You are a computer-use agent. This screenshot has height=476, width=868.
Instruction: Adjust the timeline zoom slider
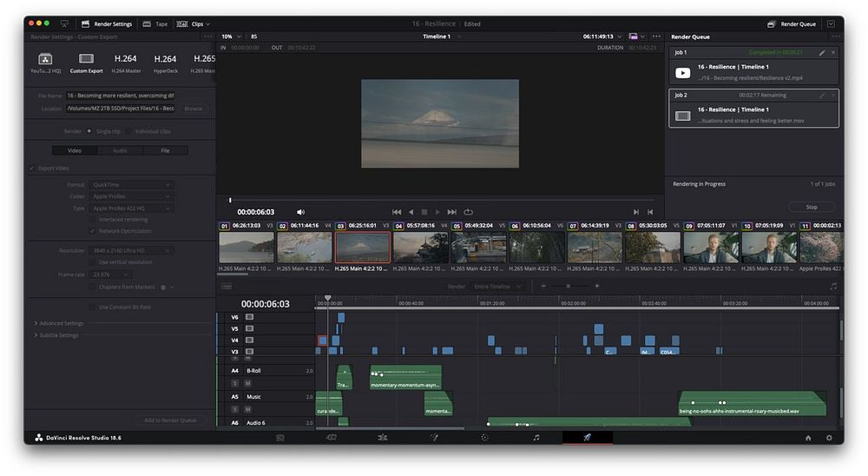569,286
